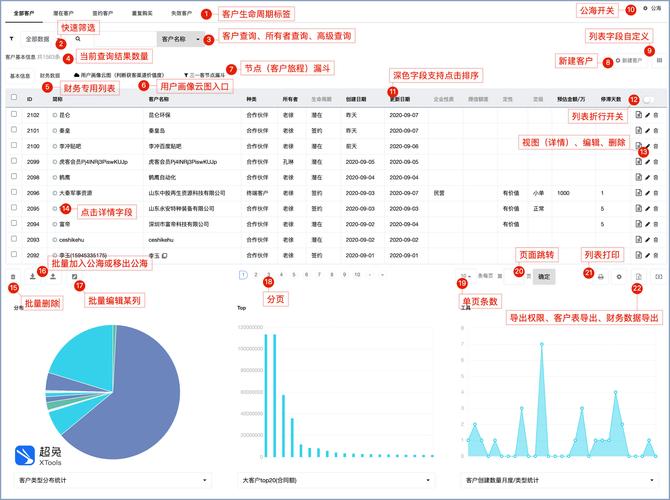Click the 确定 page jump button
Image resolution: width=670 pixels, height=500 pixels.
click(544, 276)
